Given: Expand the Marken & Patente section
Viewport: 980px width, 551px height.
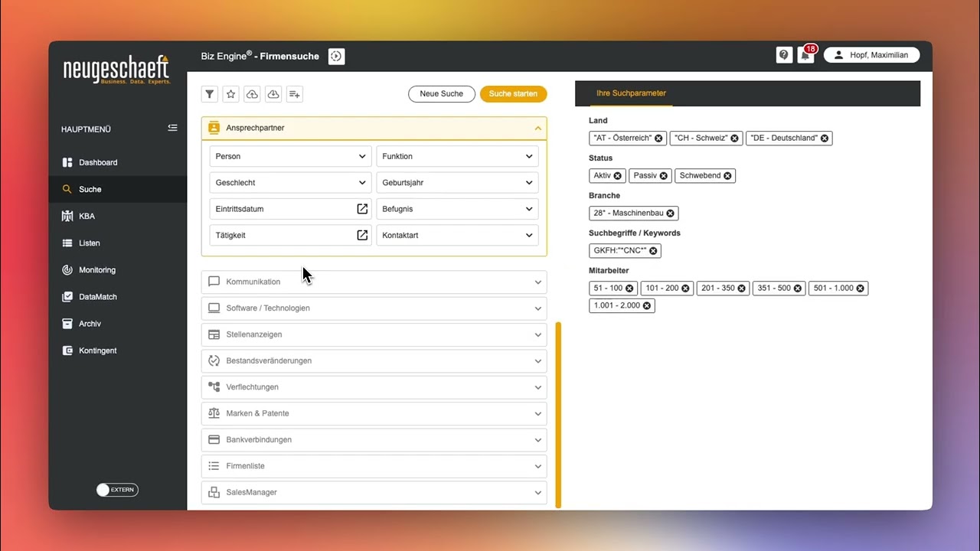Looking at the screenshot, I should [x=374, y=413].
